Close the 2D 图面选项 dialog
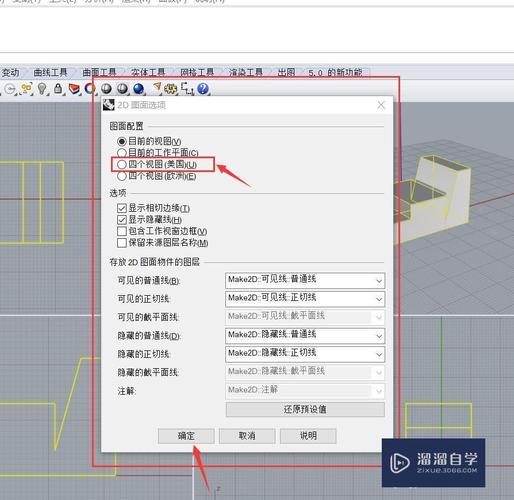The height and width of the screenshot is (500, 514). click(381, 105)
